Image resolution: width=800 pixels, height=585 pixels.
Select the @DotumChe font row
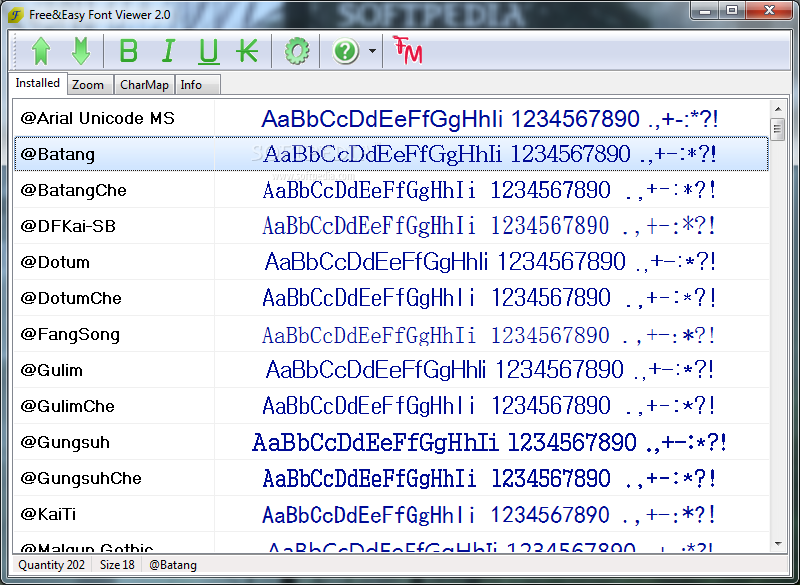(x=391, y=298)
